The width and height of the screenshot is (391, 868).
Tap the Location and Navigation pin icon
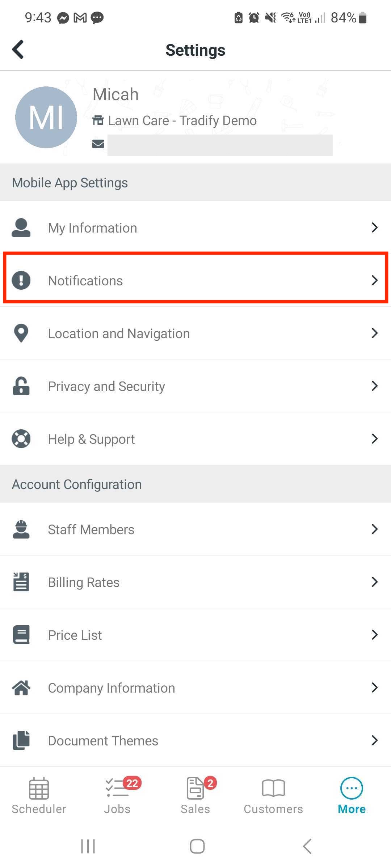[x=21, y=333]
